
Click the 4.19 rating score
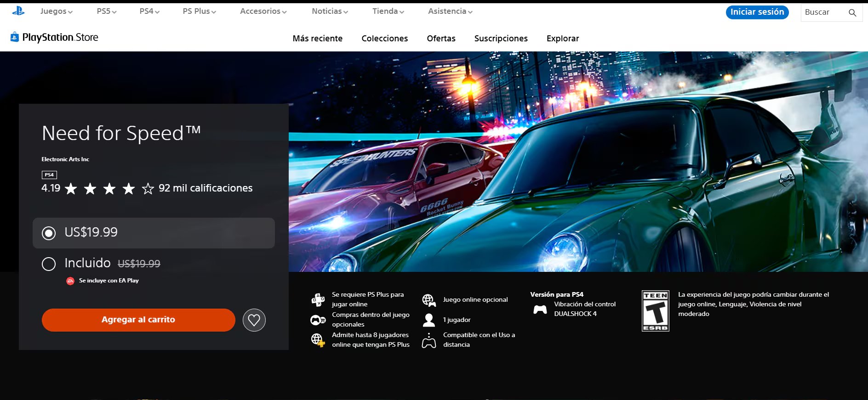coord(51,188)
